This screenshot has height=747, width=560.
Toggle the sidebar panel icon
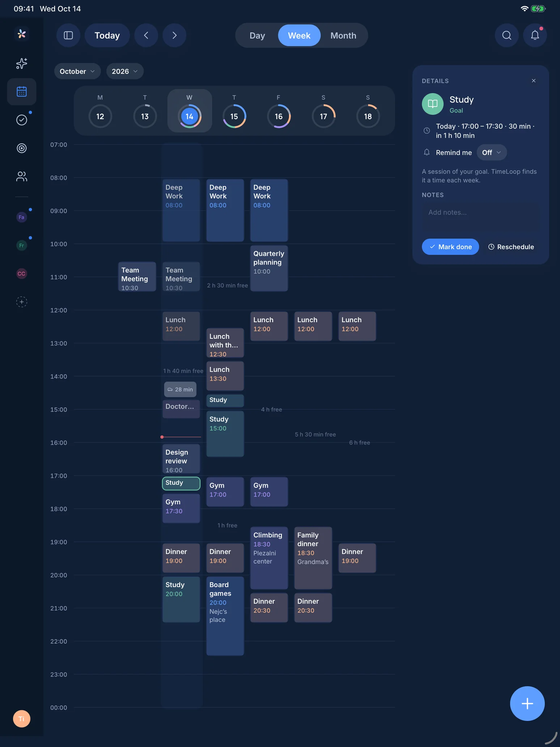pyautogui.click(x=68, y=35)
